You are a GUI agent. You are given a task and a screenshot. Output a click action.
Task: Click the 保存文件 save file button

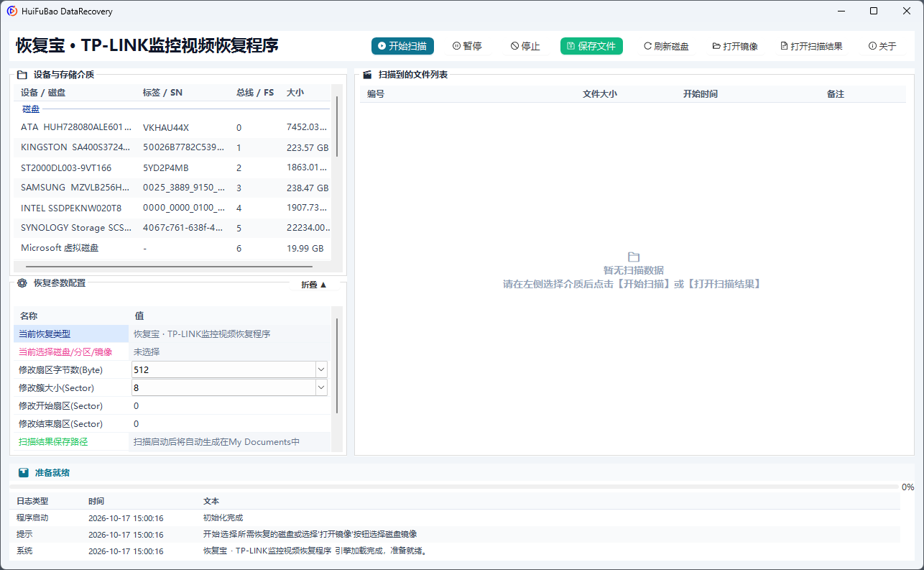(x=591, y=46)
